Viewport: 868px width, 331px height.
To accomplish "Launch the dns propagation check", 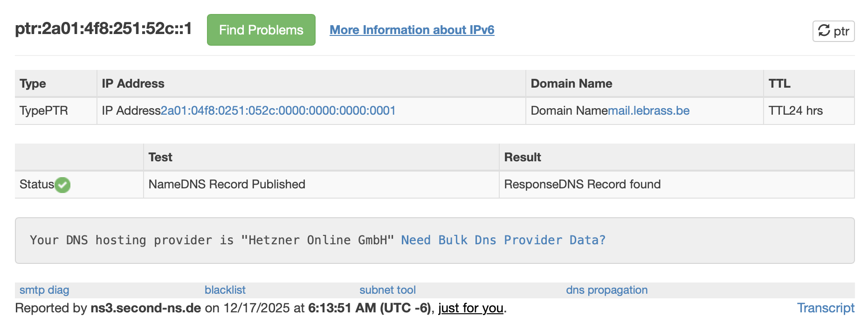I will pos(606,290).
